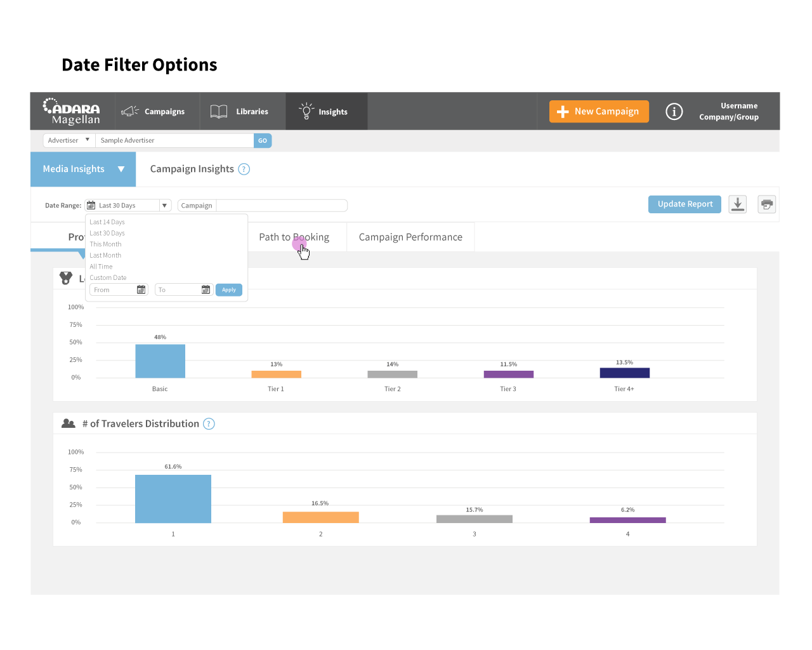Open the From date calendar icon
The height and width of the screenshot is (650, 812).
[x=141, y=289]
